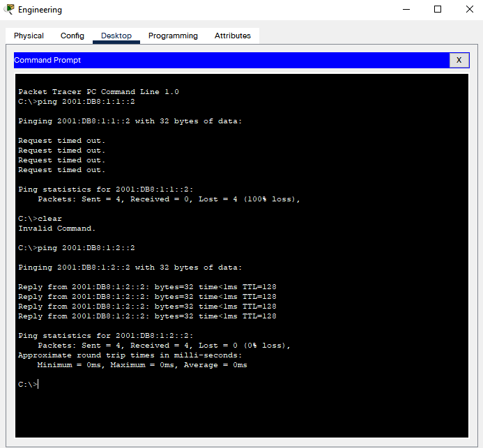The height and width of the screenshot is (448, 483).
Task: Click the 'C:\>clear' command line
Action: coord(40,219)
